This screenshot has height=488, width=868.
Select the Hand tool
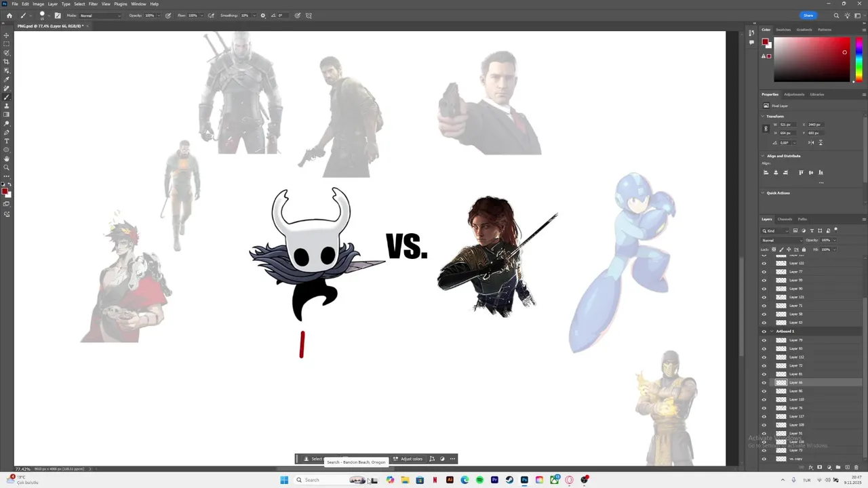7,159
